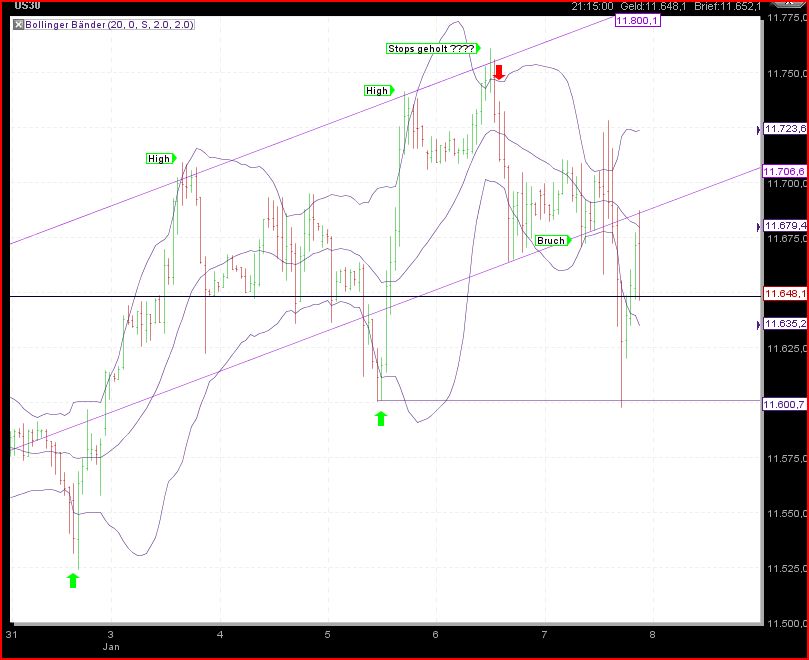Select the purple 11.706,6 trendline price label
The image size is (809, 660).
tap(785, 172)
